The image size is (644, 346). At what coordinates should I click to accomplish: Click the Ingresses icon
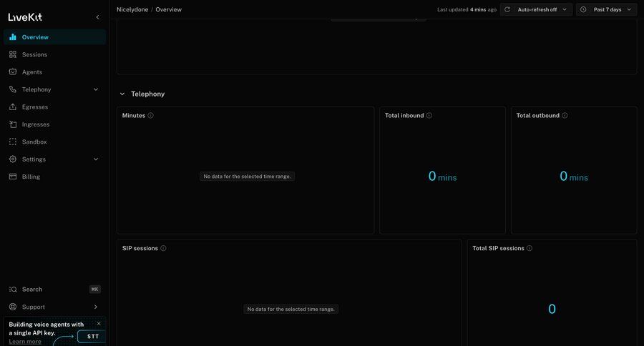13,124
